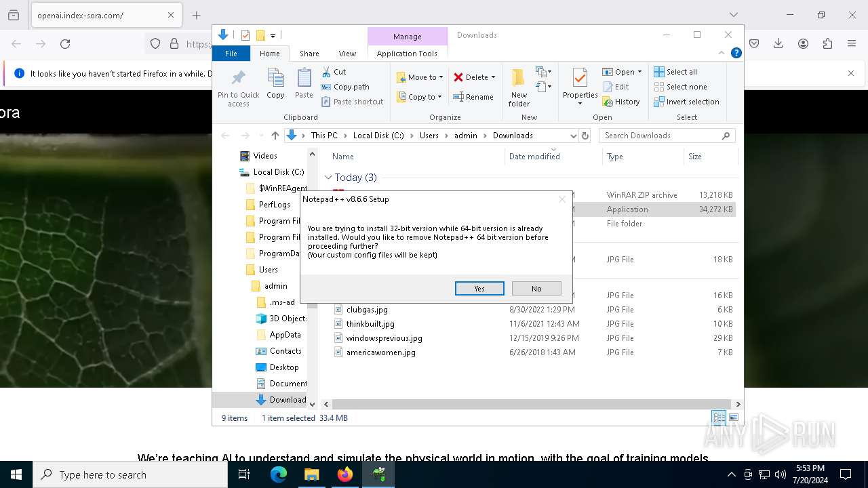Click Edit in Open group
Viewport: 868px width, 488px height.
click(616, 87)
